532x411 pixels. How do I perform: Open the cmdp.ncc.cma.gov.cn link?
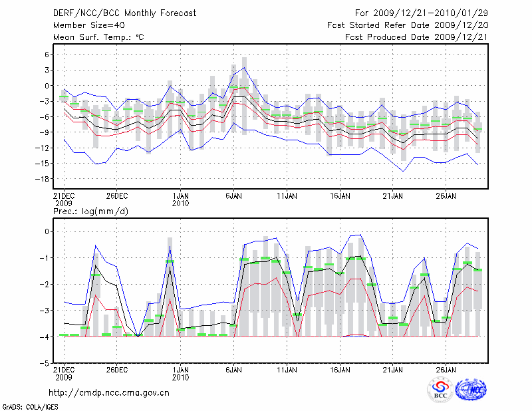coord(109,392)
